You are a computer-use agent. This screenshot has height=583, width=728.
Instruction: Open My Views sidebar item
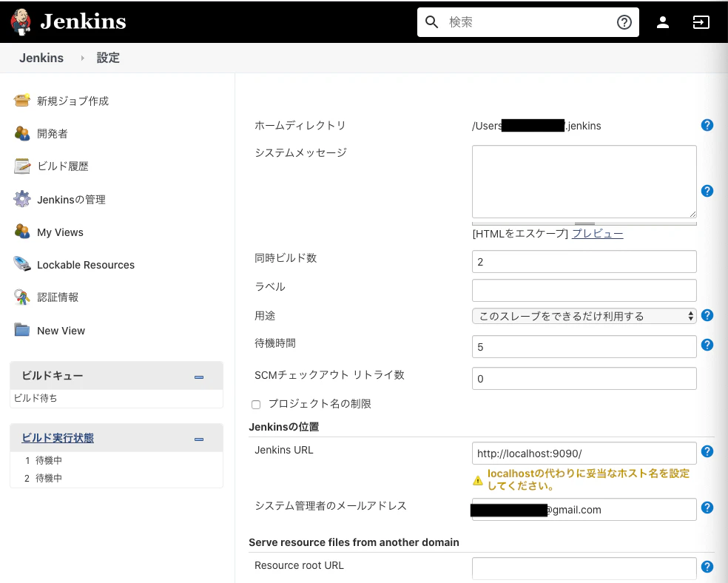(61, 232)
